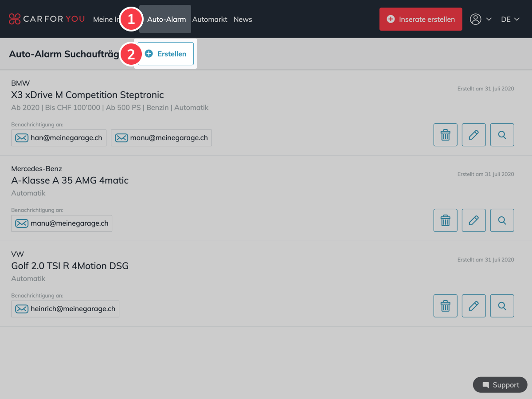Click the Car For You logo
Screen dimensions: 532x399
point(47,19)
